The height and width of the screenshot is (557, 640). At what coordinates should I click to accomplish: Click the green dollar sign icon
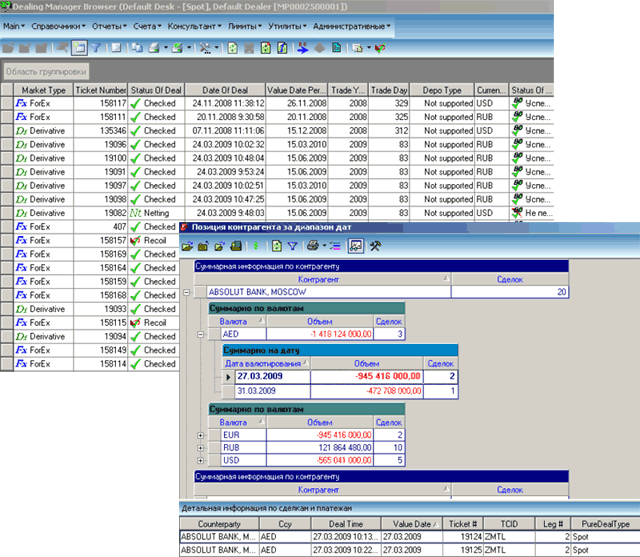tap(256, 246)
